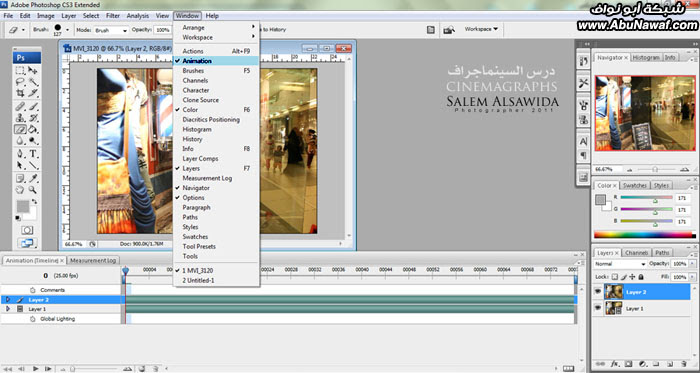This screenshot has height=373, width=700.
Task: Delete layer with trash icon
Action: coord(683,364)
